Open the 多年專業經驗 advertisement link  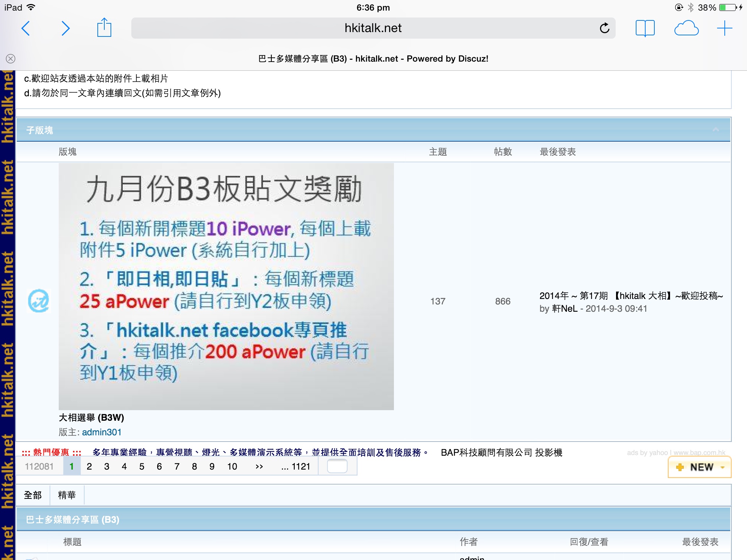261,452
